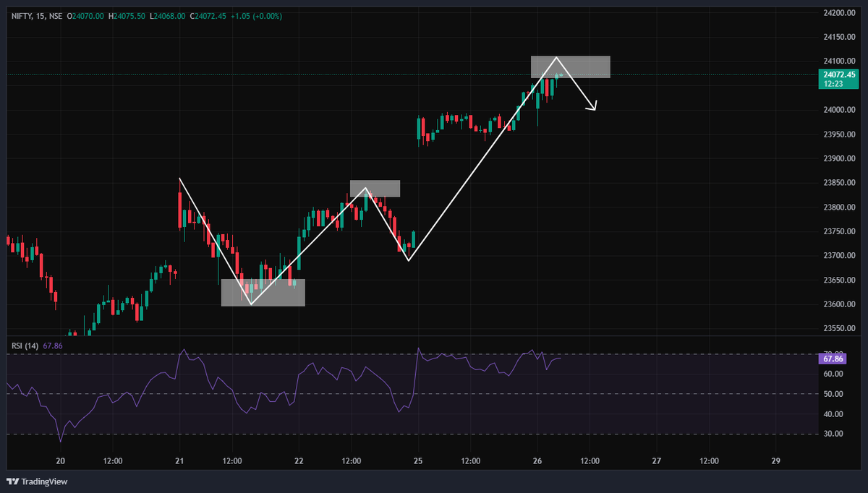868x493 pixels.
Task: Click the close value C24072.45
Action: pyautogui.click(x=208, y=15)
